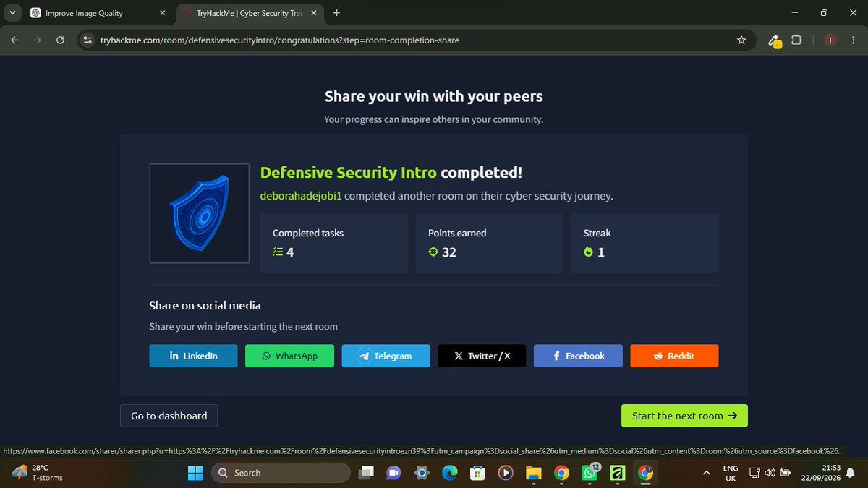The image size is (868, 488).
Task: Launch Microsoft Edge from the taskbar
Action: [449, 473]
